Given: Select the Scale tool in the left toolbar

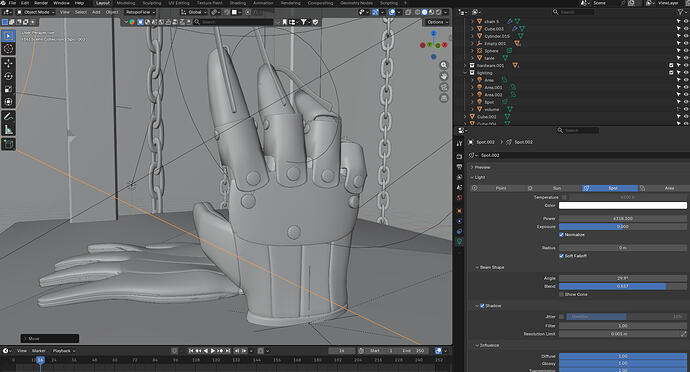Looking at the screenshot, I should click(x=8, y=89).
